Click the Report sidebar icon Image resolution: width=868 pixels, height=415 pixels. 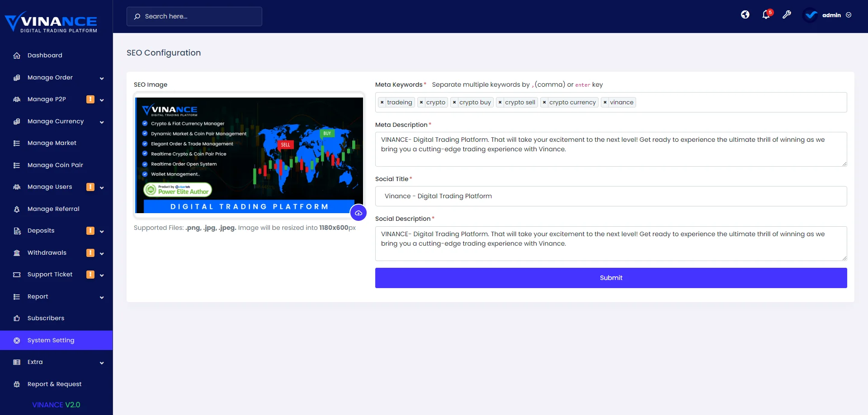[x=17, y=297]
